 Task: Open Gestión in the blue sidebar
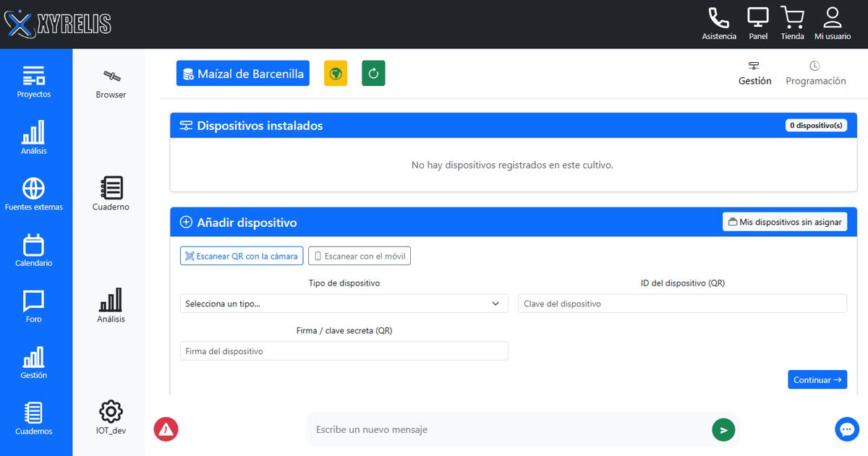pos(34,363)
